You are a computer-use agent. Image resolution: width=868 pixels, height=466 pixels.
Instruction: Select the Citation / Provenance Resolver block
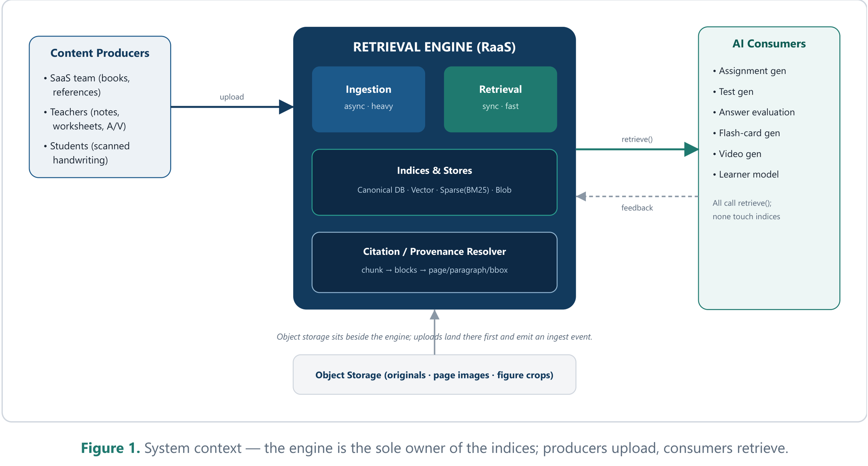pos(434,262)
